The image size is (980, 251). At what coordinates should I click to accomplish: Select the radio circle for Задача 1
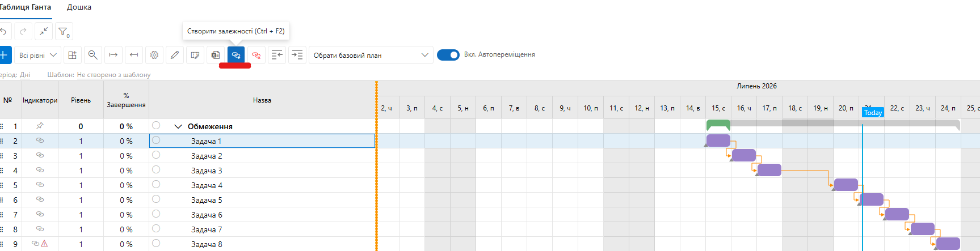click(x=156, y=140)
